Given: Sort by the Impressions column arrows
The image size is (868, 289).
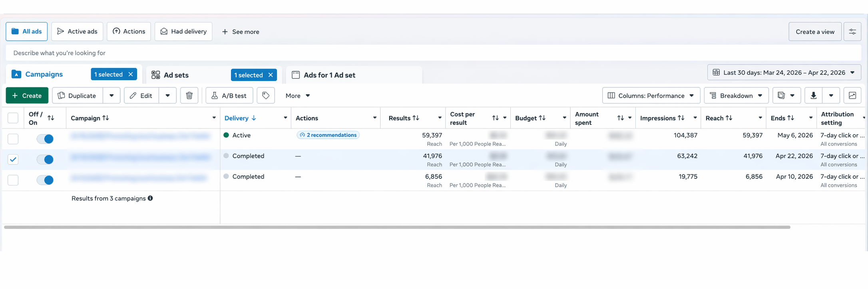Looking at the screenshot, I should click(681, 118).
